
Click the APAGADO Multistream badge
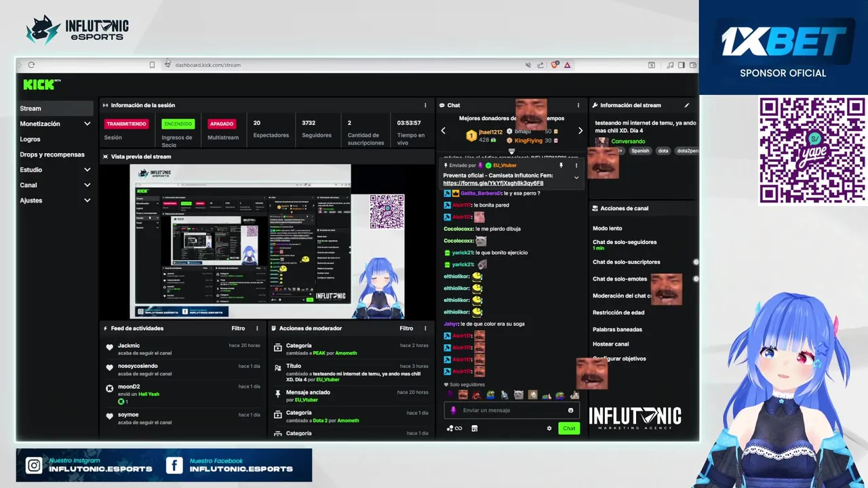click(222, 124)
